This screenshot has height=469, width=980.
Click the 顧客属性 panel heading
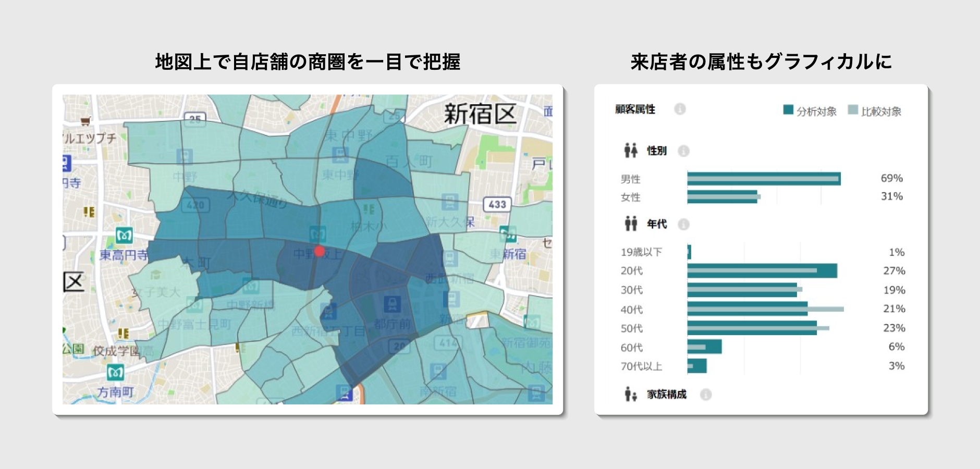tap(635, 109)
